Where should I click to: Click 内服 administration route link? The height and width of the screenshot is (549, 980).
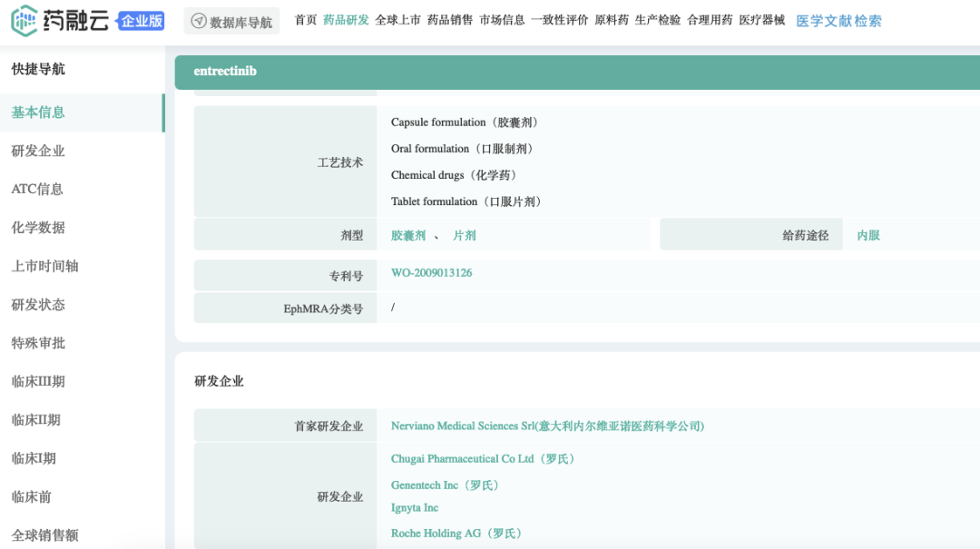[x=868, y=235]
